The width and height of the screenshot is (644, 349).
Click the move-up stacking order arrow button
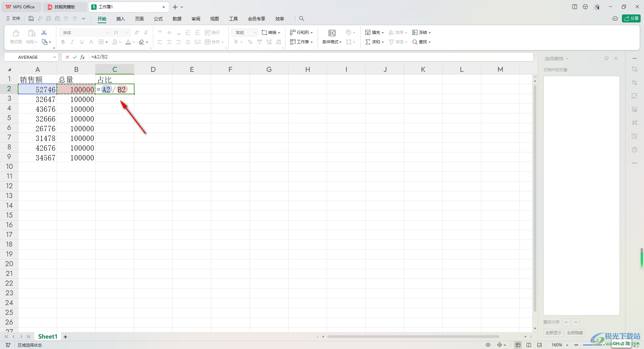[x=576, y=322]
